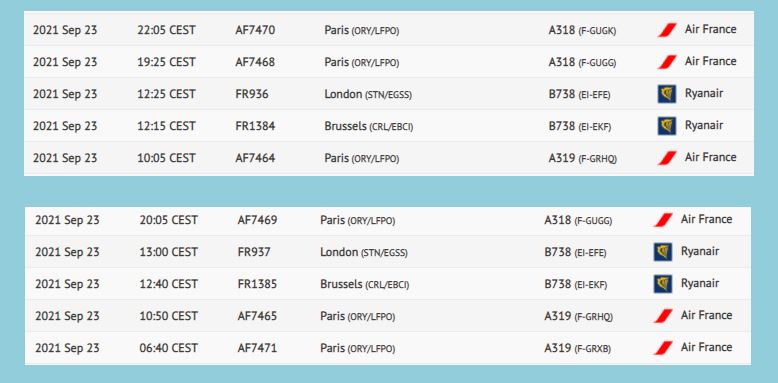Viewport: 778px width, 383px height.
Task: Click Air France logo beside flight AF7471
Action: tap(663, 348)
